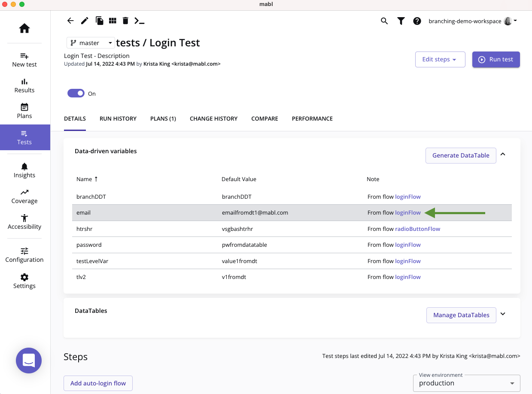
Task: Toggle the test On switch off
Action: pos(76,93)
